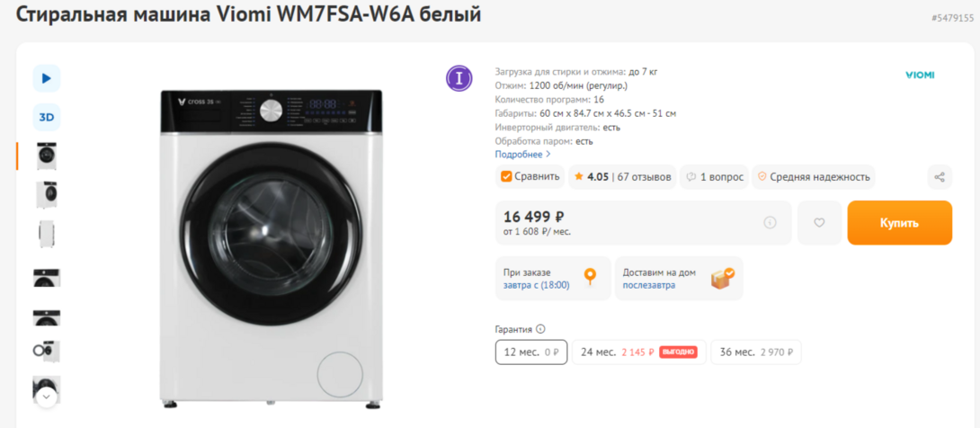Click the store pickup location pin icon
This screenshot has width=980, height=428.
pyautogui.click(x=590, y=278)
